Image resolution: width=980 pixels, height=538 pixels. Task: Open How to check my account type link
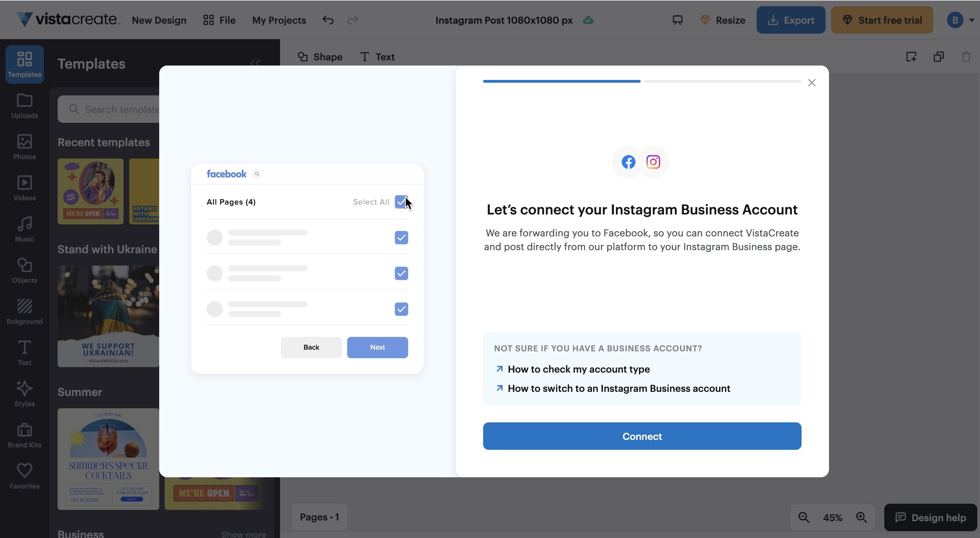(x=573, y=369)
